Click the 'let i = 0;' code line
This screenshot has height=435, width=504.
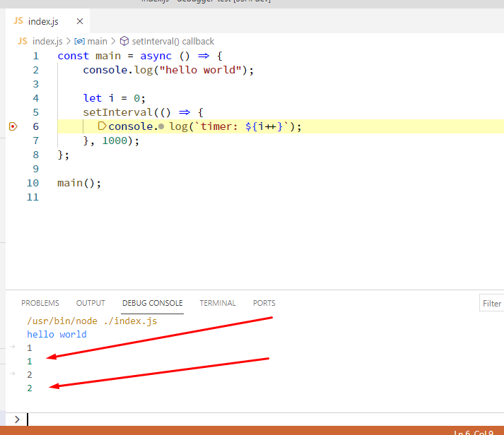tap(114, 98)
